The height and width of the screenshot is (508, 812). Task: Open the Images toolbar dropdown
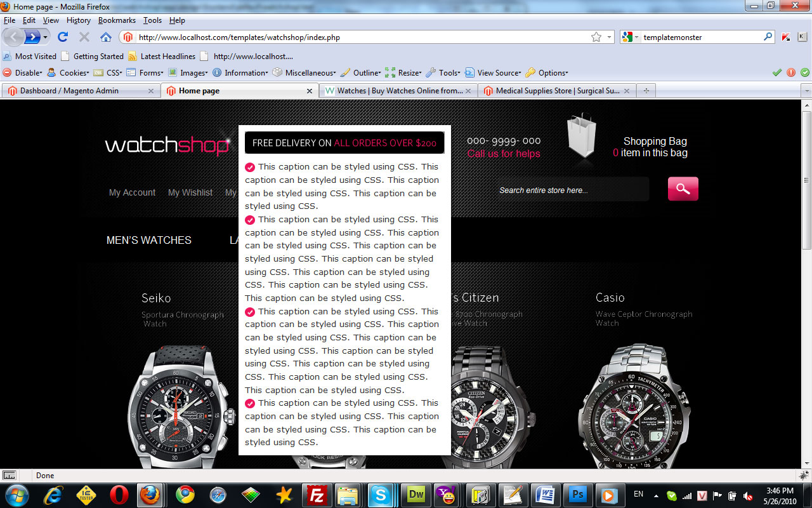point(188,72)
